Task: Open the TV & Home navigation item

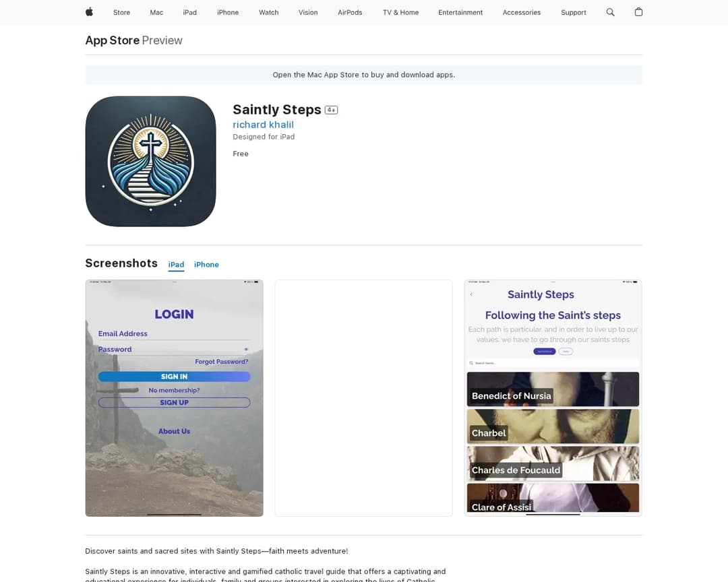Action: [x=400, y=13]
